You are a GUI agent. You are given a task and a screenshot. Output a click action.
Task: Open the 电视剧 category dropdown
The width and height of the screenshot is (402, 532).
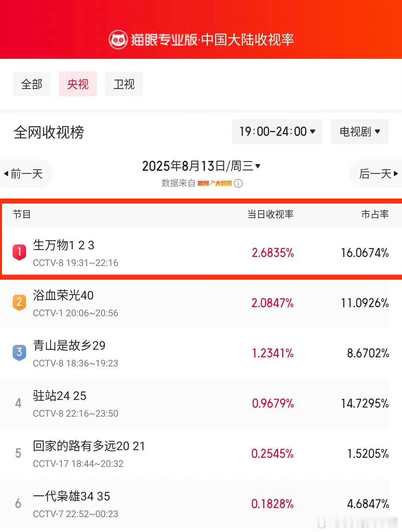pos(360,131)
